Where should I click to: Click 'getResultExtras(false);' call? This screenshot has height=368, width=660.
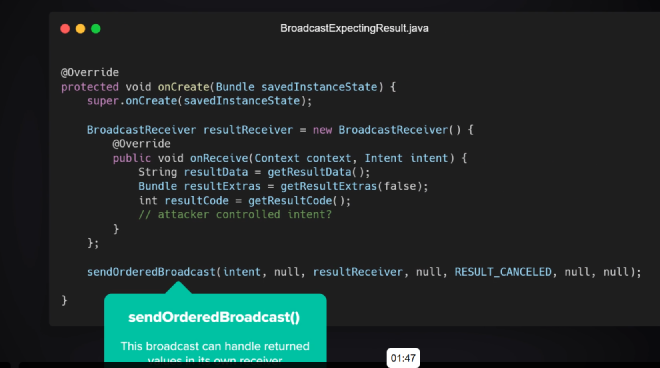click(x=354, y=187)
